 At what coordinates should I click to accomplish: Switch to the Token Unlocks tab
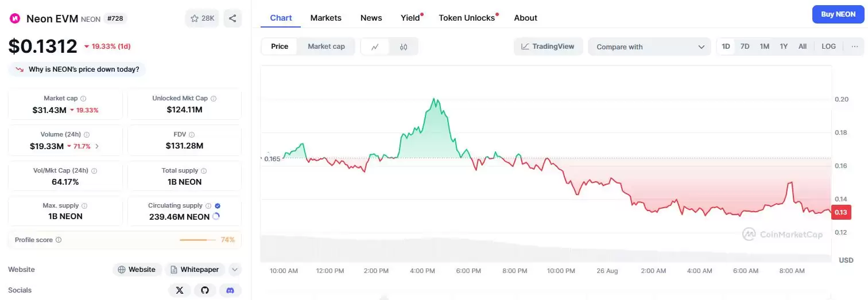[467, 18]
